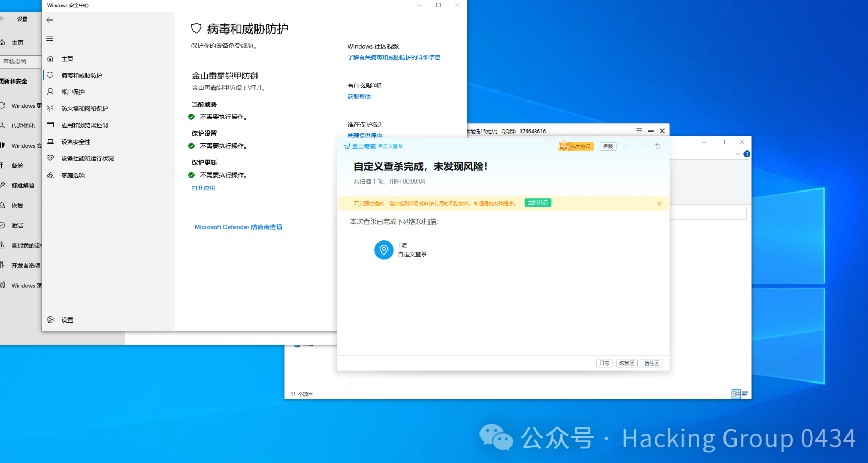
Task: Click the VIP 成为会员 button
Action: pos(576,146)
